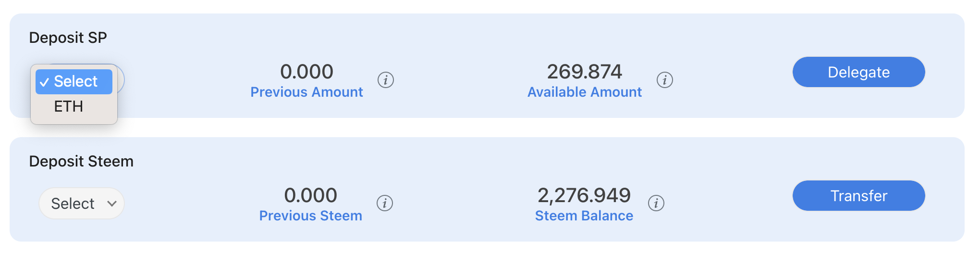The height and width of the screenshot is (256, 980).
Task: Click the Deposit Steem heading
Action: tap(81, 161)
